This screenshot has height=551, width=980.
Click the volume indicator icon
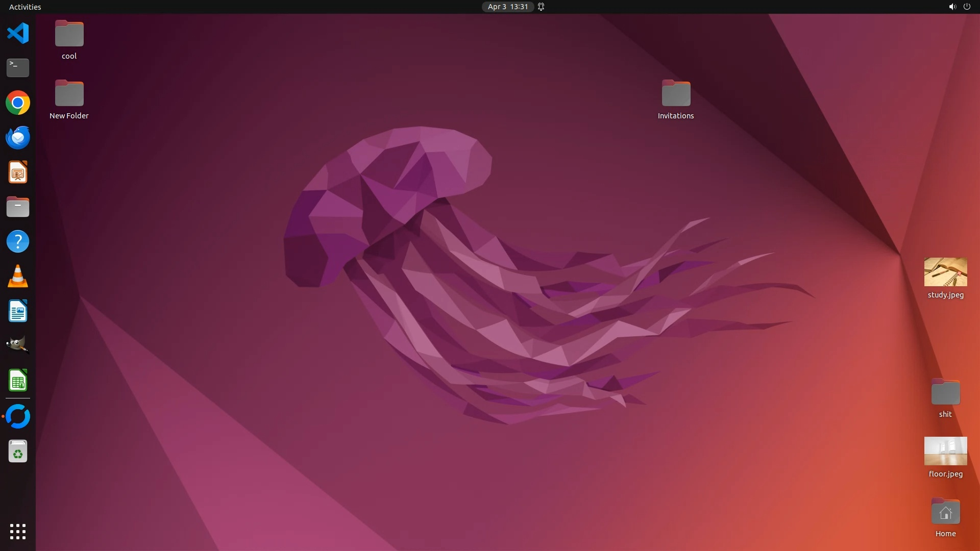[x=952, y=7]
